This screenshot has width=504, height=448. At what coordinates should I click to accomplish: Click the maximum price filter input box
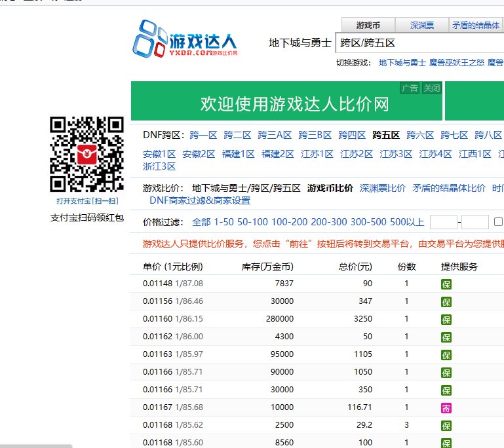tap(475, 222)
